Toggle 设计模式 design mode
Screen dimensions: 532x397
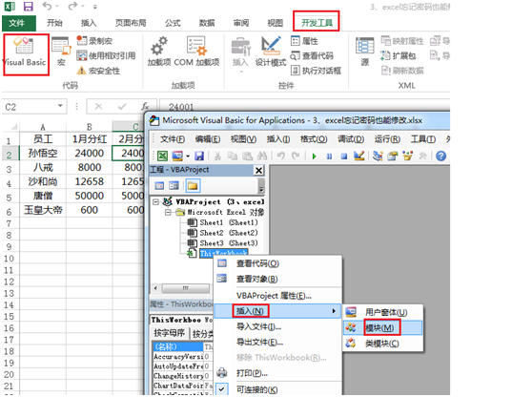click(x=271, y=52)
